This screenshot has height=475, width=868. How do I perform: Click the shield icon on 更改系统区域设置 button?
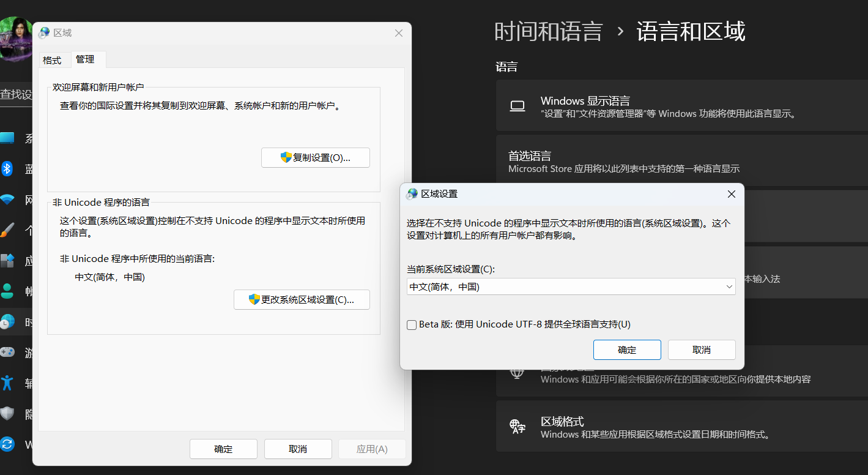pyautogui.click(x=254, y=299)
